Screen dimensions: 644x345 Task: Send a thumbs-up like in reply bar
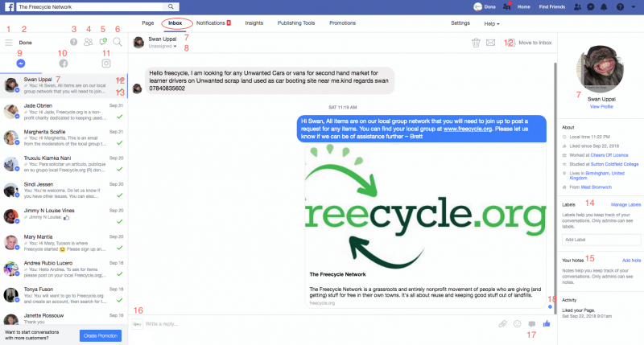tap(547, 323)
